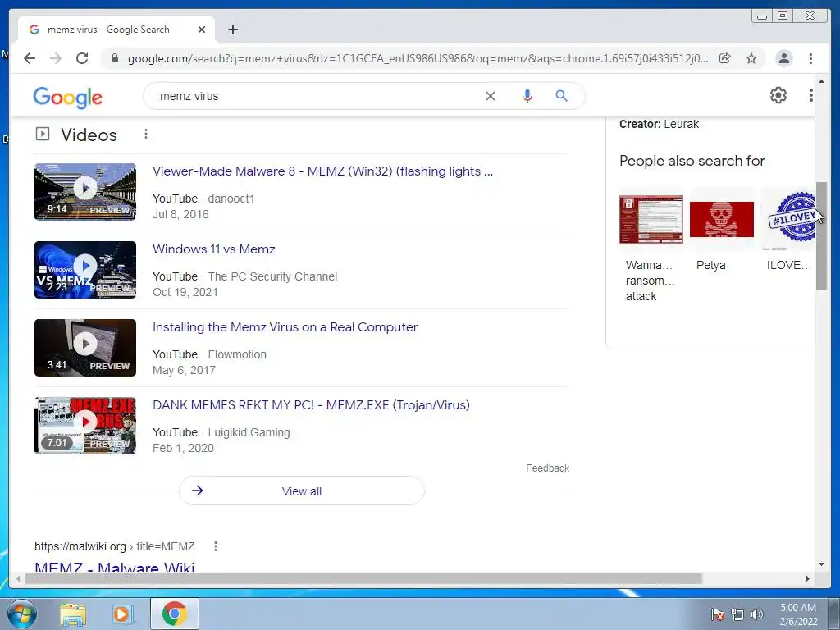Image resolution: width=840 pixels, height=630 pixels.
Task: Reload the Google search page
Action: point(82,58)
